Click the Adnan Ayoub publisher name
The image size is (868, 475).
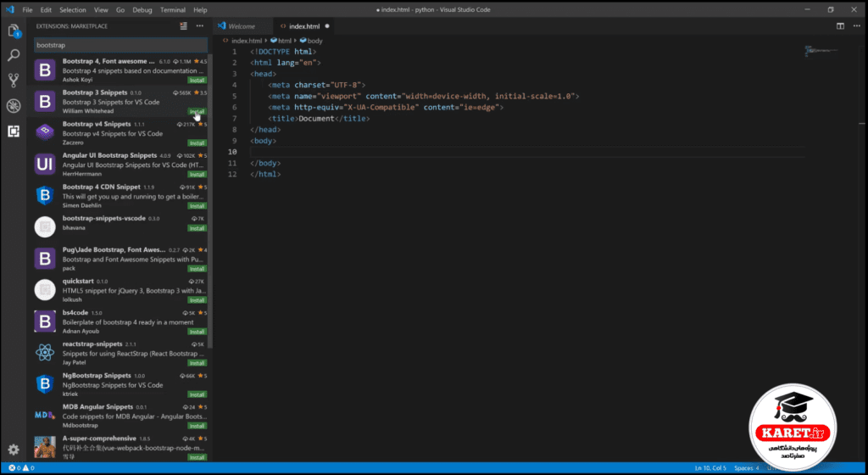[x=81, y=331]
